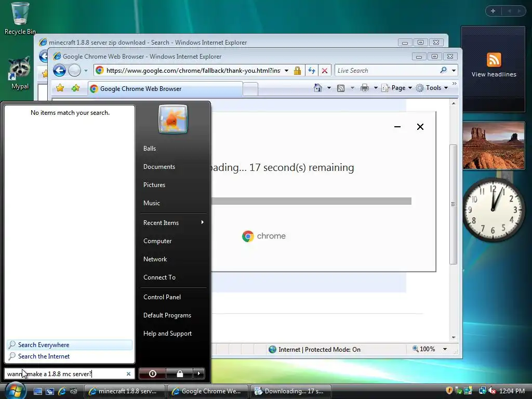The width and height of the screenshot is (532, 399).
Task: Click Search Everywhere link
Action: 70,345
